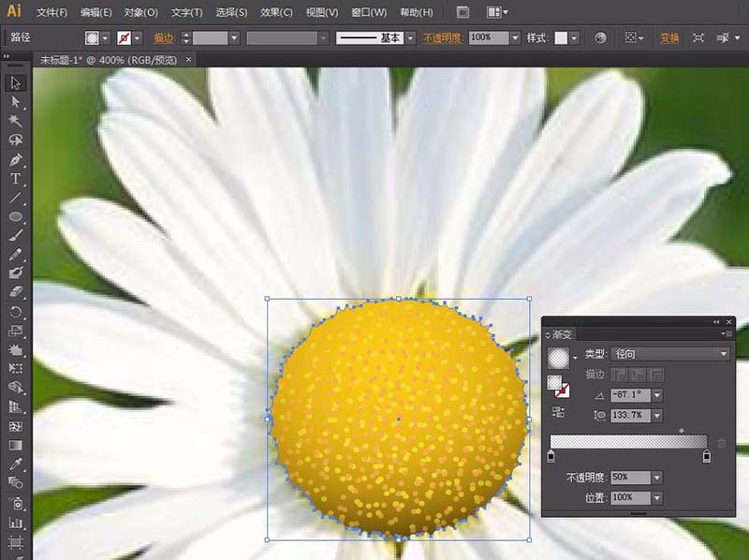
Task: Open gradient stop opacity 50% dropdown
Action: click(x=657, y=478)
